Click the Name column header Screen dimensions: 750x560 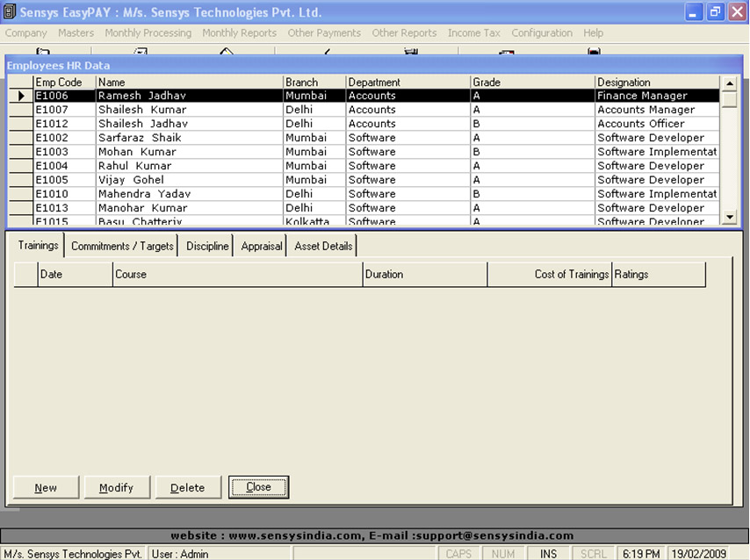190,83
